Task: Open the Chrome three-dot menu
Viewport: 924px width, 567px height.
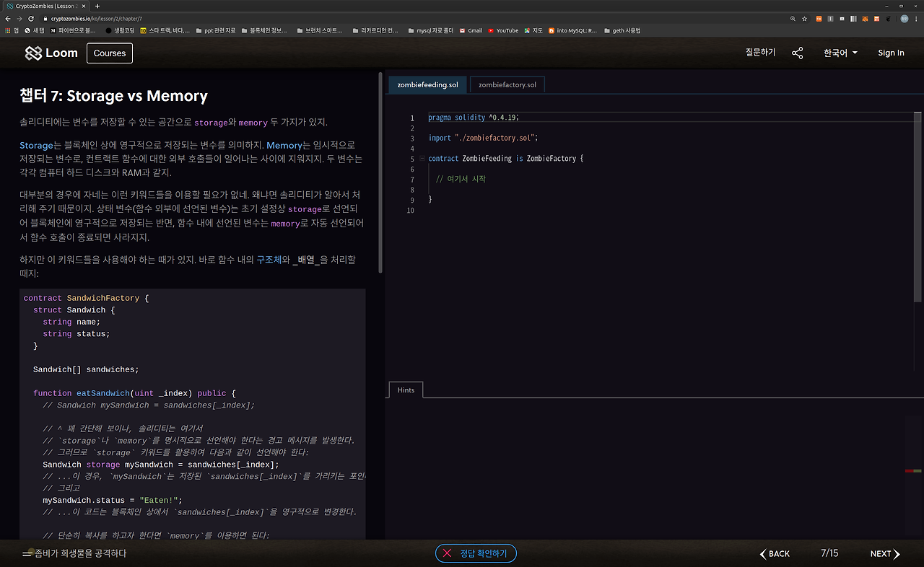Action: (x=916, y=19)
